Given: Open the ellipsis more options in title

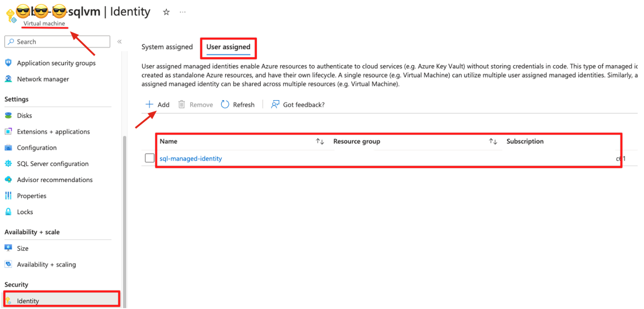Looking at the screenshot, I should coord(182,12).
